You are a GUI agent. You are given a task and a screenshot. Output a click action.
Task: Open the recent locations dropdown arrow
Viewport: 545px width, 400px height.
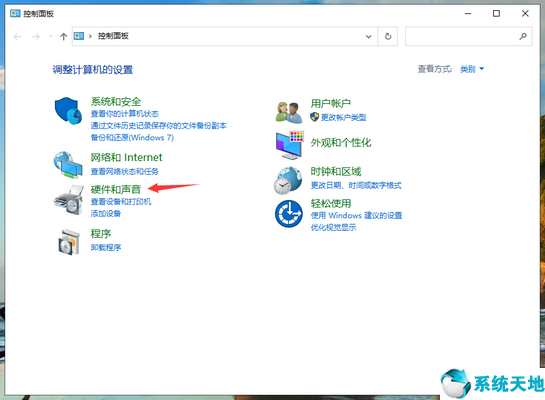(51, 36)
